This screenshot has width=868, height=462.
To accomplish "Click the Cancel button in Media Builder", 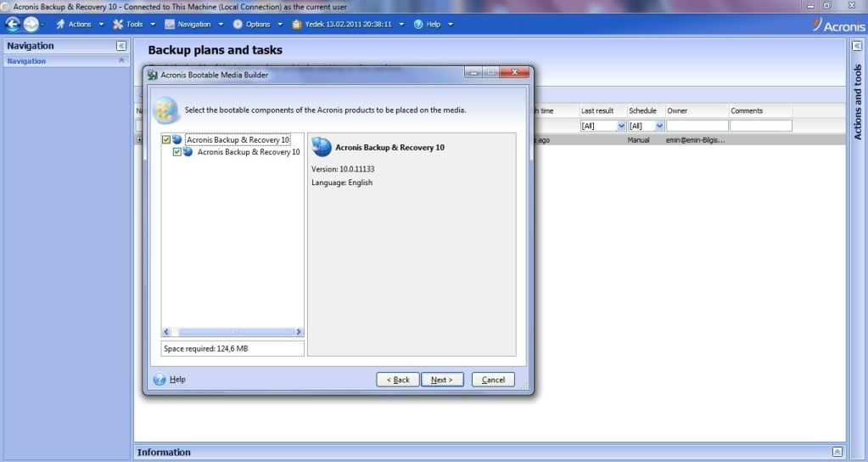I will (493, 380).
